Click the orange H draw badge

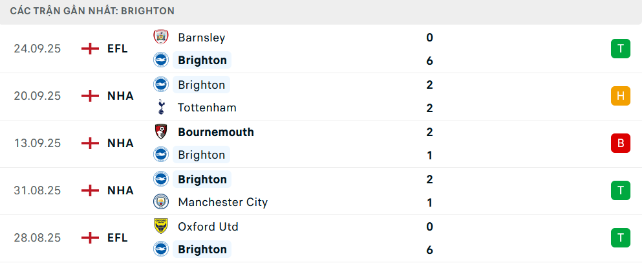click(620, 96)
